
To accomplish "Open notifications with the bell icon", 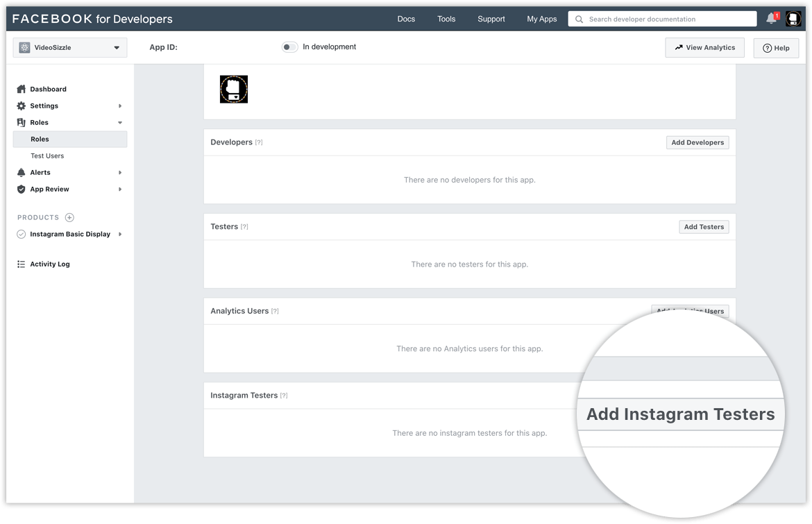I will point(770,18).
